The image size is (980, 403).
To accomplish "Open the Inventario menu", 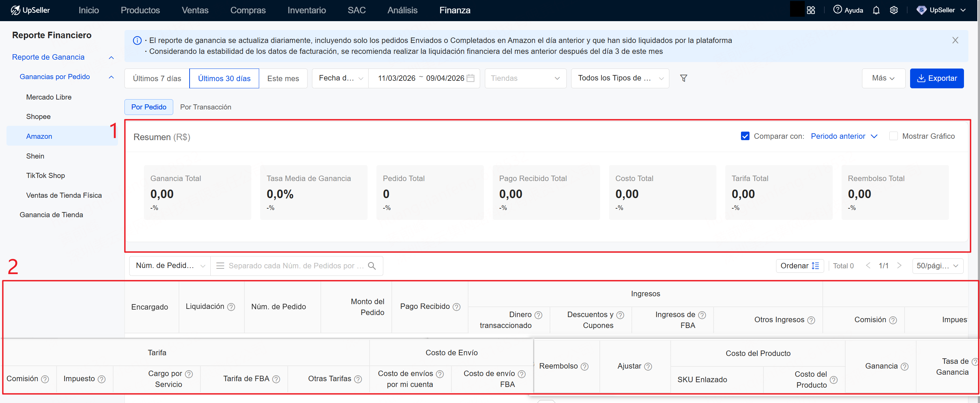I will pos(306,10).
